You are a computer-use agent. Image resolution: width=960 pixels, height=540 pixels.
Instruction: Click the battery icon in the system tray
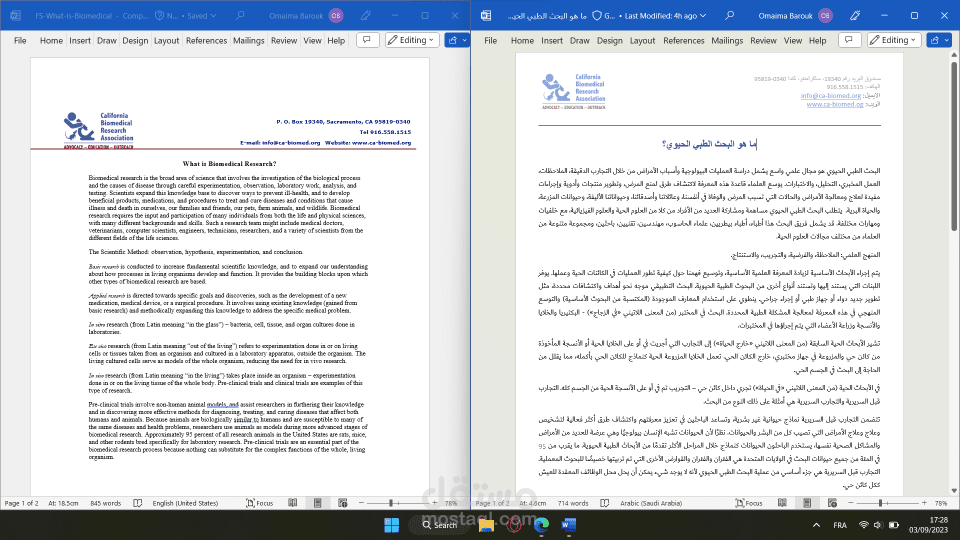pyautogui.click(x=894, y=525)
